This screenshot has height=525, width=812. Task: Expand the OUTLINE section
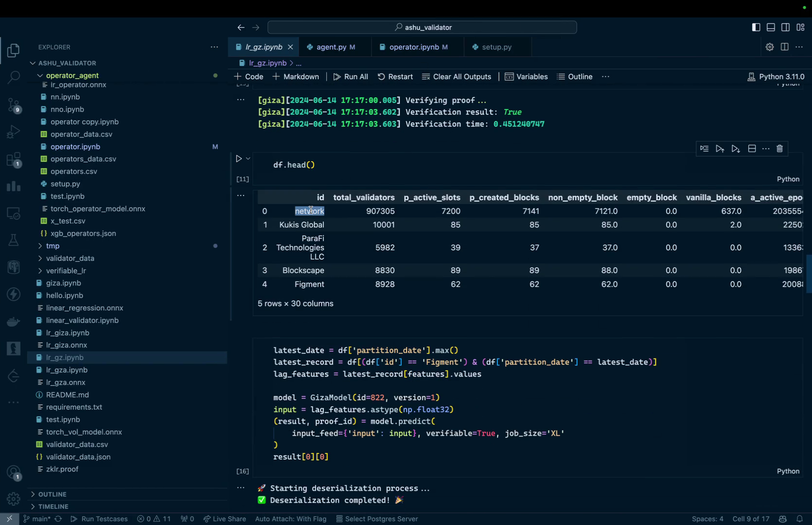click(x=52, y=494)
